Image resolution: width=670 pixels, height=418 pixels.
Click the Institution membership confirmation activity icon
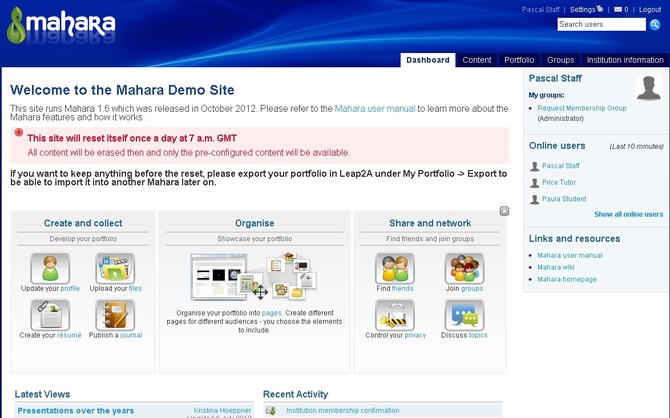270,410
